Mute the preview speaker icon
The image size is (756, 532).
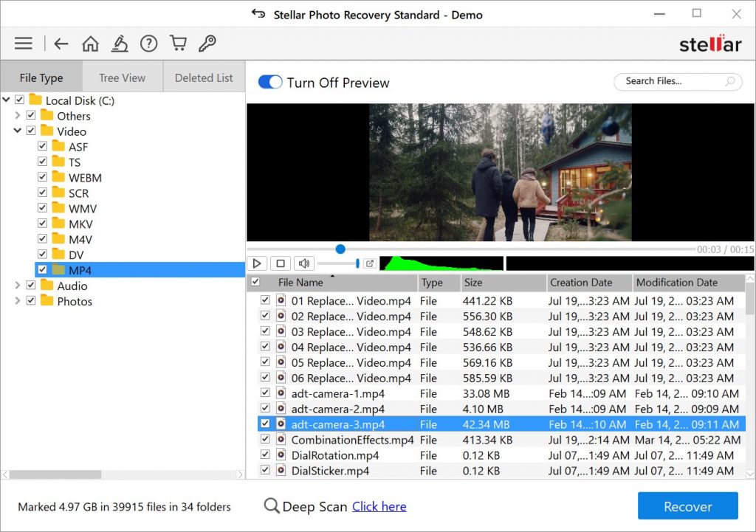(303, 263)
